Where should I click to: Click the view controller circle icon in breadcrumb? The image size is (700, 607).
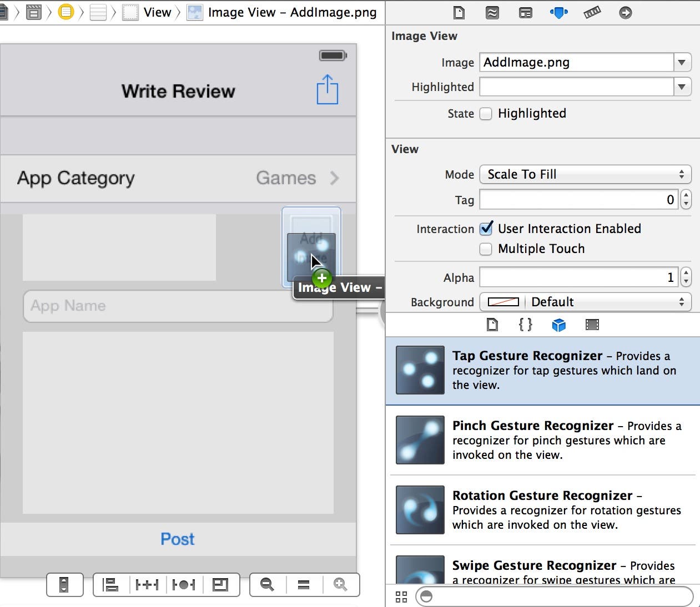click(x=66, y=12)
